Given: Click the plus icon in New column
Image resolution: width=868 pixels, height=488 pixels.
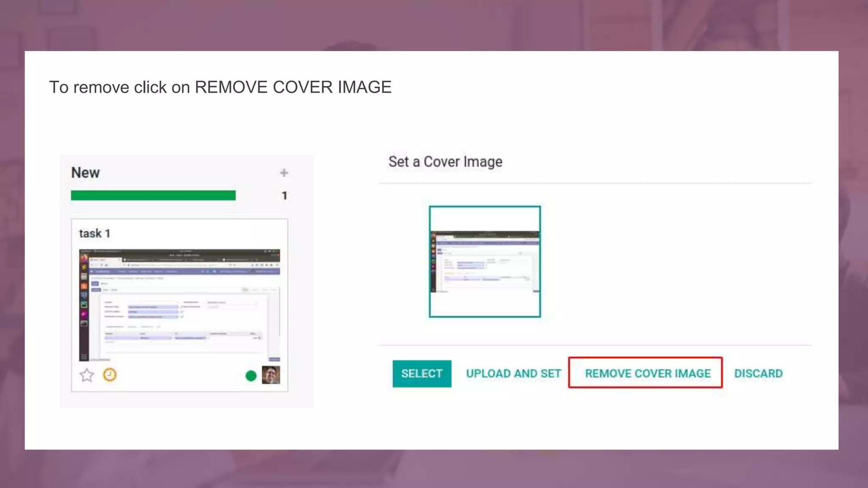Looking at the screenshot, I should pos(284,173).
